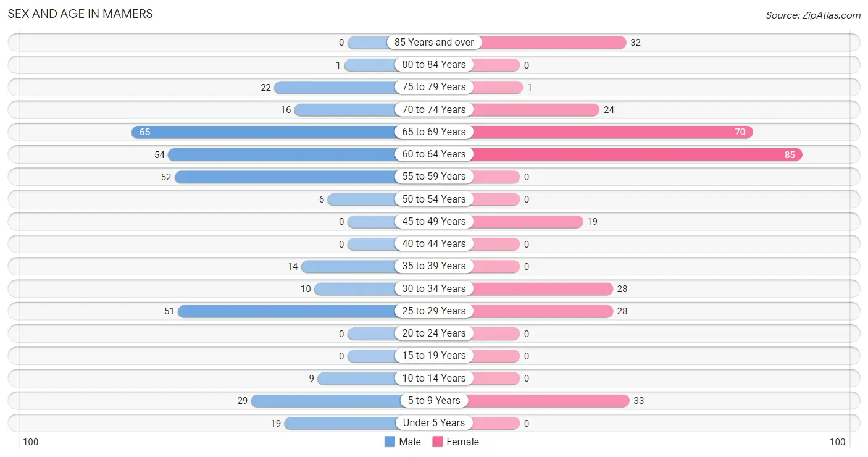The image size is (868, 457).
Task: Click the chart title Sex and Age in Mamers
Action: 80,14
